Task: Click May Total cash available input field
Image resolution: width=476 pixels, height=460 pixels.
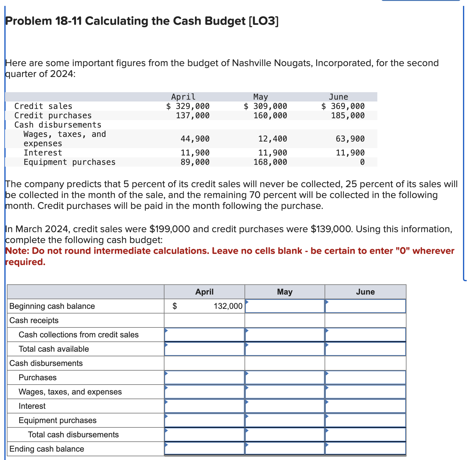Action: (285, 349)
